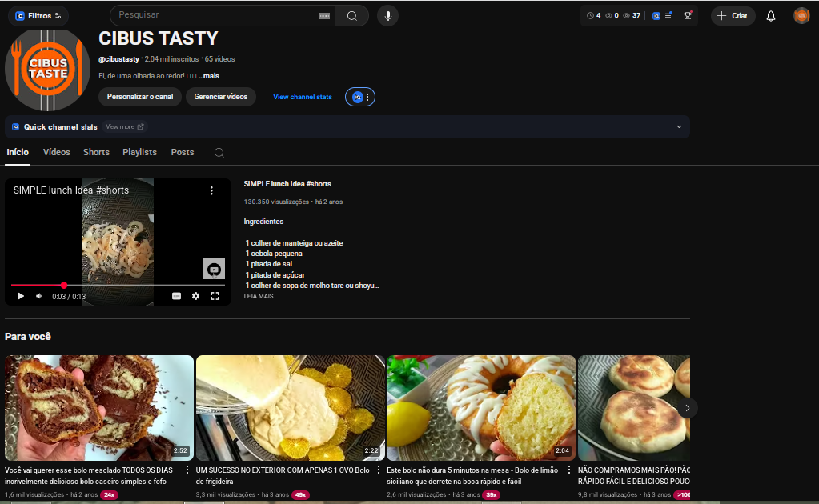Image resolution: width=819 pixels, height=504 pixels.
Task: Mute the featured video player
Action: pyautogui.click(x=39, y=296)
